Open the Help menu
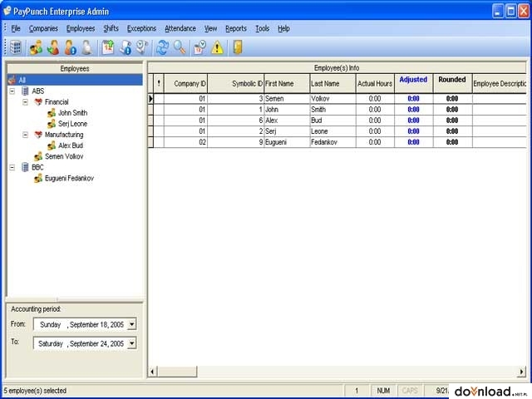 (x=283, y=28)
